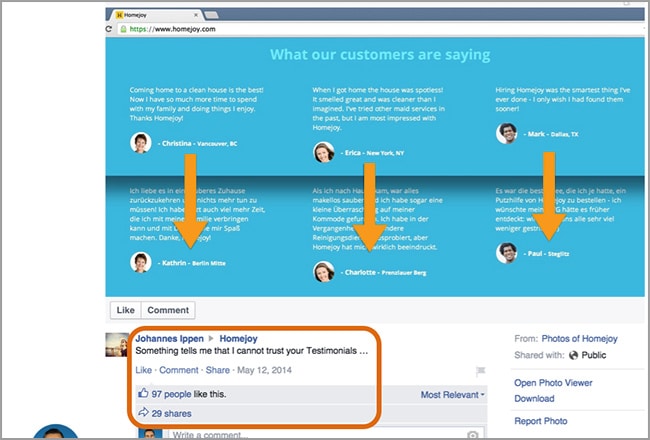The image size is (650, 440).
Task: View the 97 people who liked
Action: click(x=171, y=394)
